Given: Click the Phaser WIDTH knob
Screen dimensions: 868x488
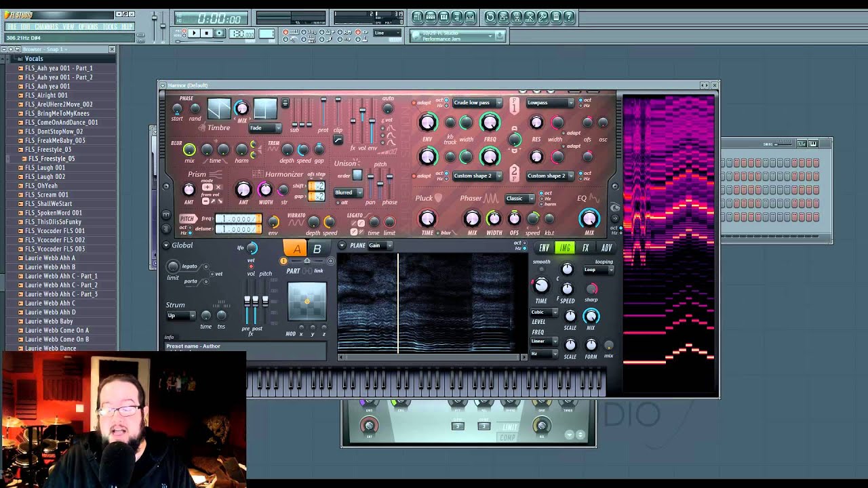Looking at the screenshot, I should [494, 218].
